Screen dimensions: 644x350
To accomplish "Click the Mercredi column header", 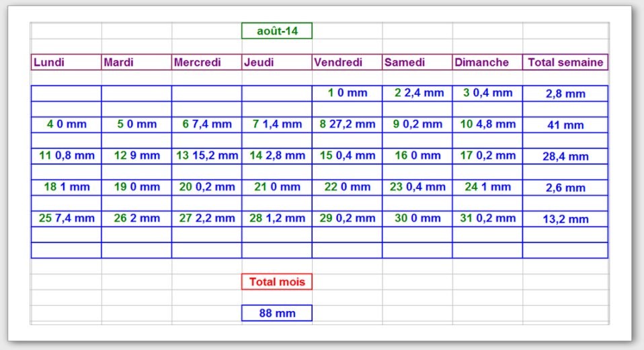I will [206, 62].
